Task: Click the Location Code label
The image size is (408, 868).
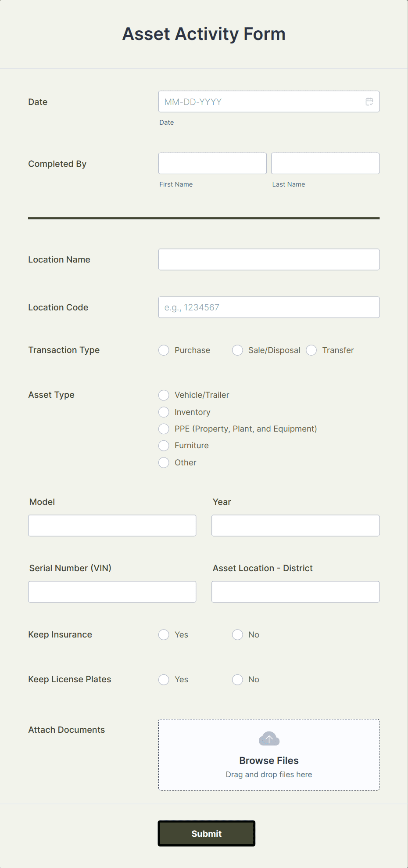Action: point(58,307)
